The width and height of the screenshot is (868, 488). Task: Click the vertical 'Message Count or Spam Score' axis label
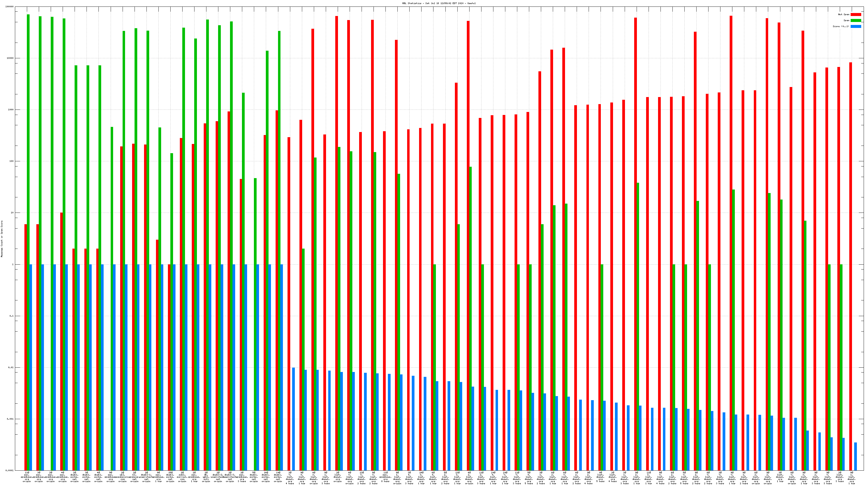pos(2,239)
